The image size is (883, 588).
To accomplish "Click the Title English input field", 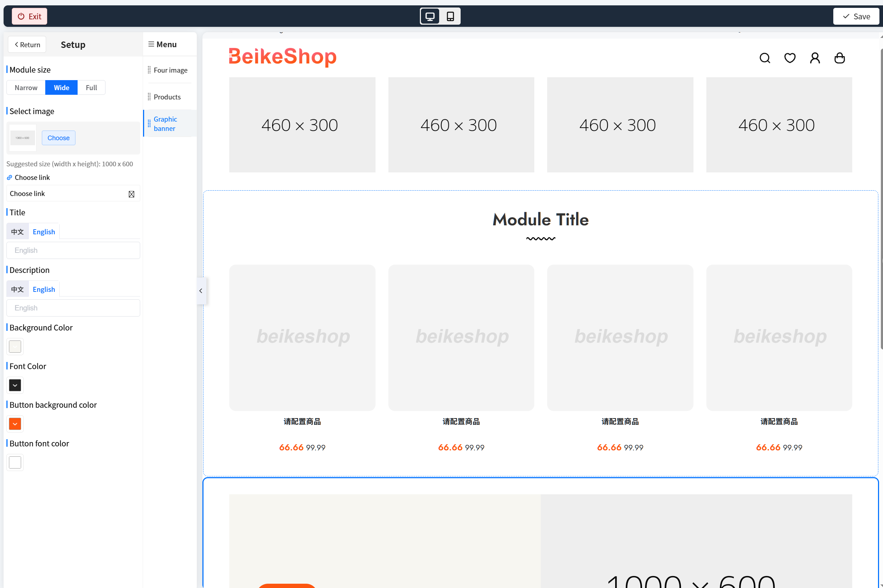I will tap(73, 250).
